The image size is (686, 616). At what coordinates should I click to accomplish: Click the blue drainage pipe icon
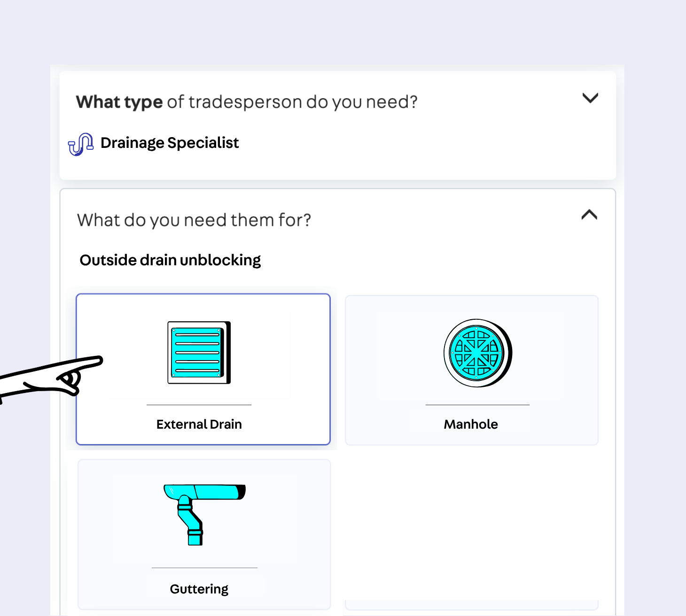81,144
